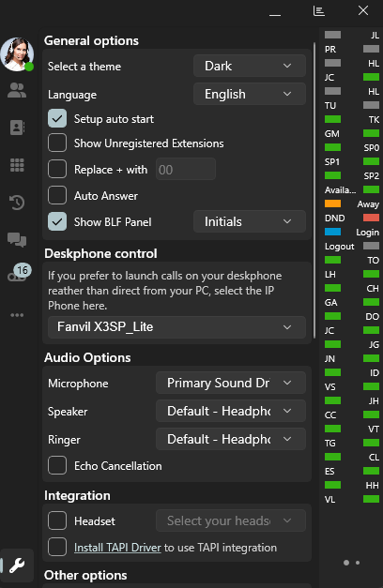This screenshot has height=588, width=383.
Task: Click the CH extension BLF key
Action: [x=352, y=289]
